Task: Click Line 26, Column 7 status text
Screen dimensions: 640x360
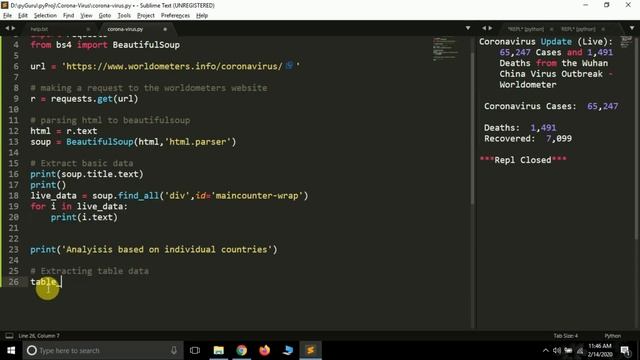Action: coord(39,336)
